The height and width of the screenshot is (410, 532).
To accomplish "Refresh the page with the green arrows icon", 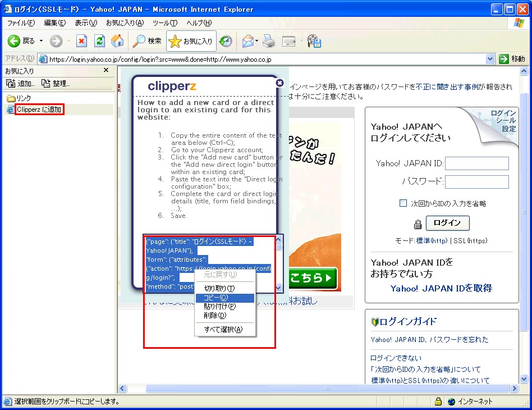I will [x=99, y=41].
